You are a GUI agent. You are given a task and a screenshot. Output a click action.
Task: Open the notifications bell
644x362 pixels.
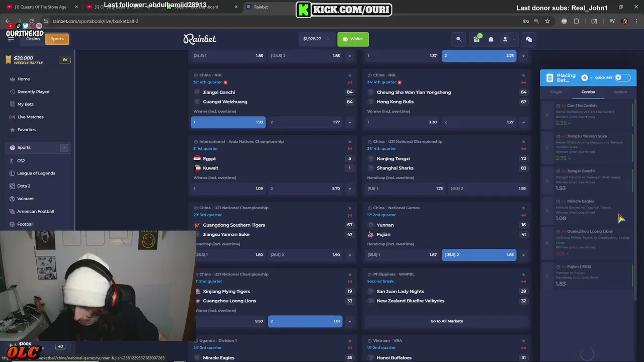(x=491, y=39)
